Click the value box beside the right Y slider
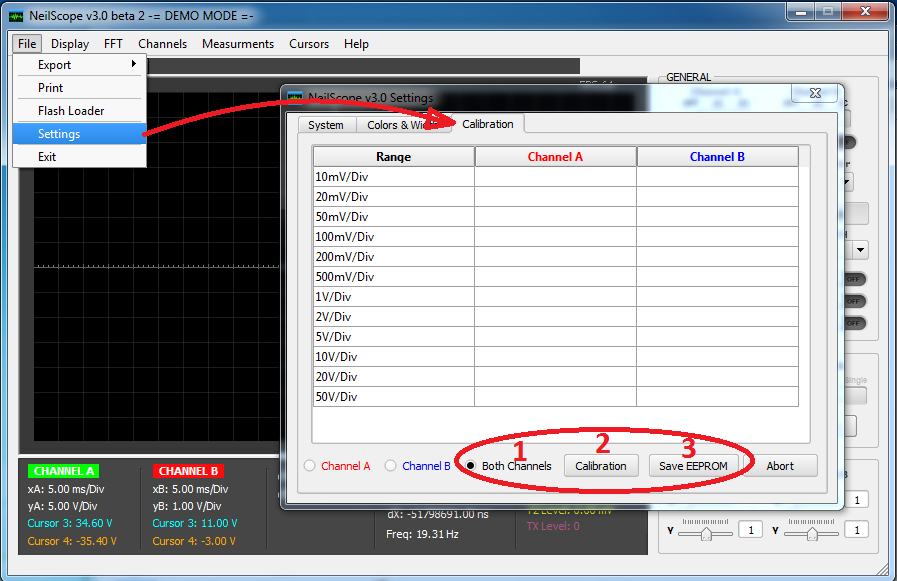 tap(857, 530)
